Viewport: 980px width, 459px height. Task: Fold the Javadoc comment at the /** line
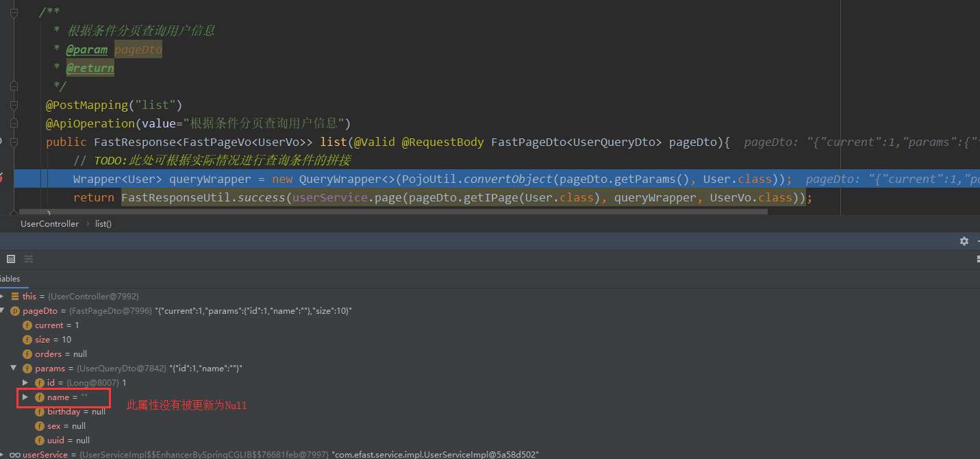point(14,12)
